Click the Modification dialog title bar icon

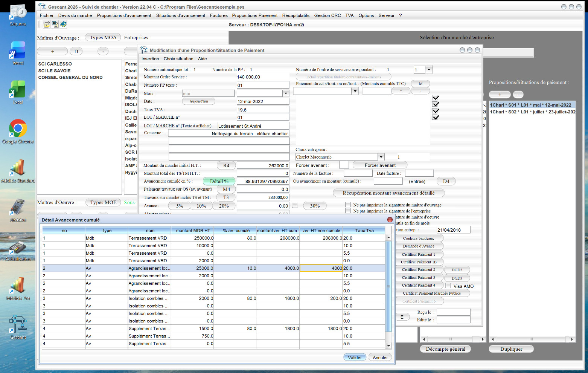[143, 50]
